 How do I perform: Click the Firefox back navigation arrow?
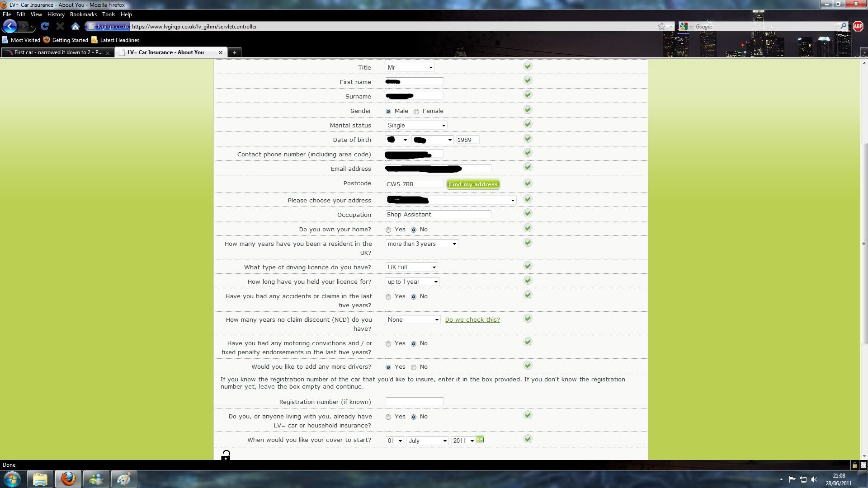(x=10, y=26)
